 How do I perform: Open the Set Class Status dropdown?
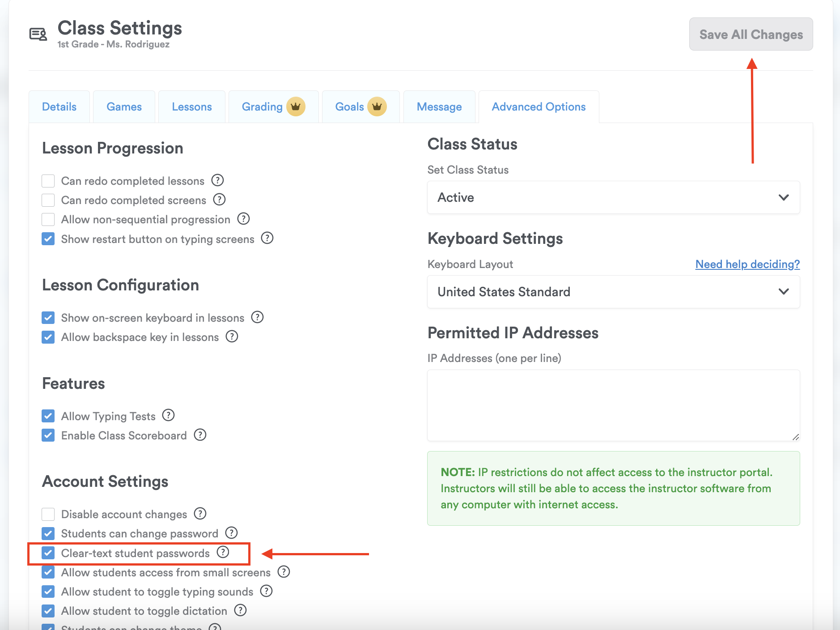[613, 197]
